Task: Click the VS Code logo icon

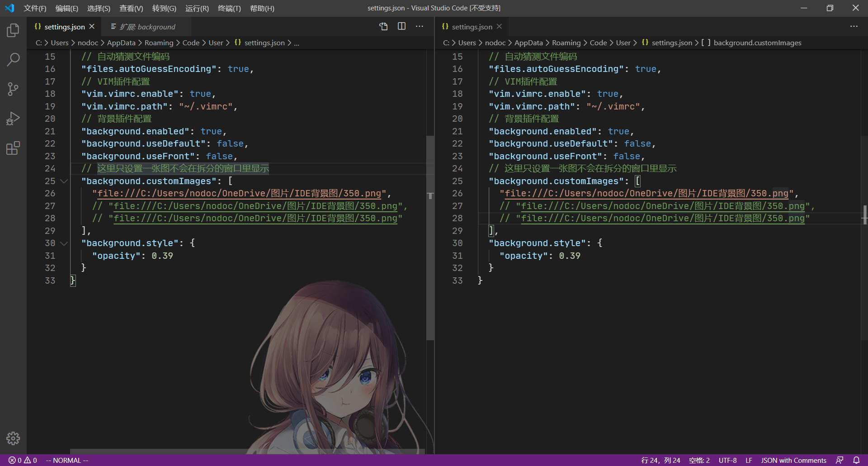Action: pyautogui.click(x=9, y=8)
